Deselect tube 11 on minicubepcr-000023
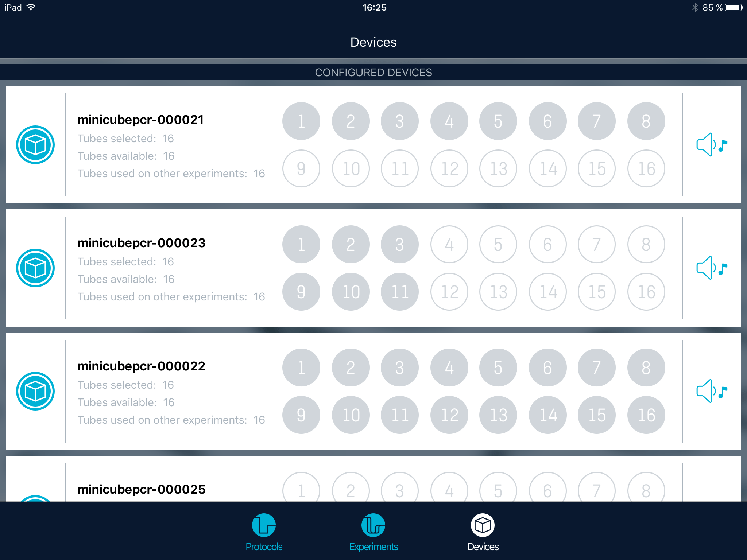This screenshot has width=747, height=560. pyautogui.click(x=400, y=292)
